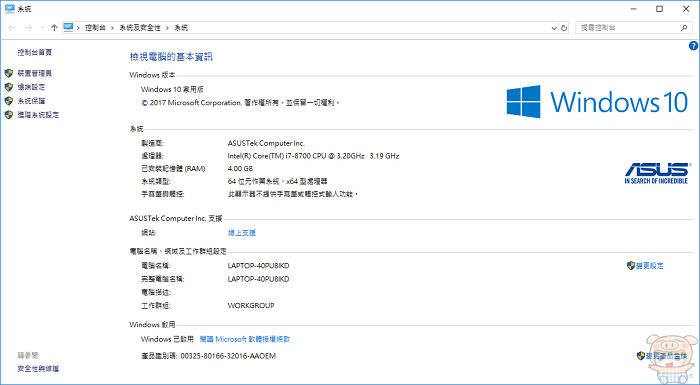Click the computer icon in address bar
Image resolution: width=700 pixels, height=385 pixels.
[x=68, y=28]
